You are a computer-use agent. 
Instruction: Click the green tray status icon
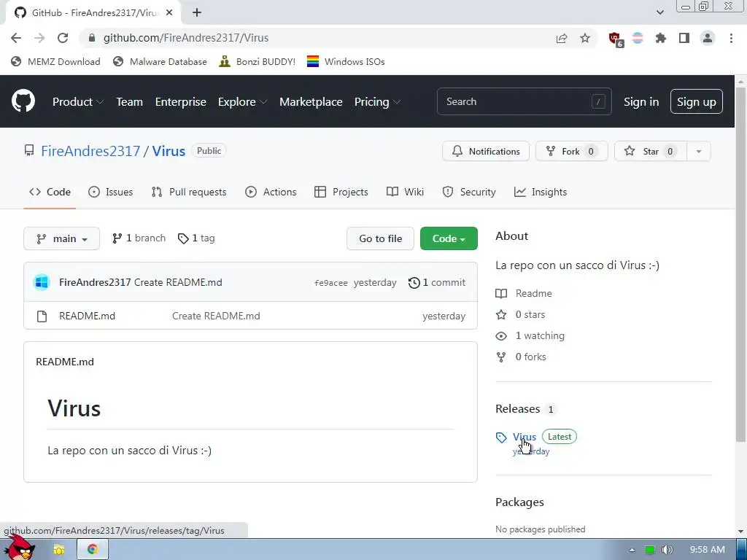pos(650,550)
